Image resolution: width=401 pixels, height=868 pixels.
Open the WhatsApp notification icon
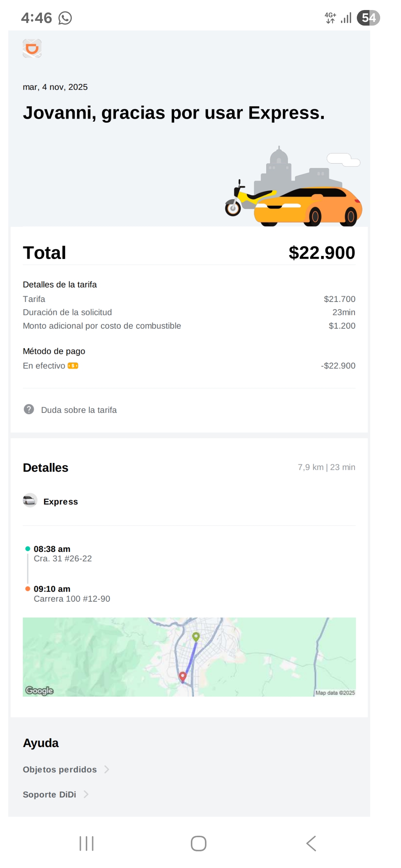pyautogui.click(x=65, y=18)
